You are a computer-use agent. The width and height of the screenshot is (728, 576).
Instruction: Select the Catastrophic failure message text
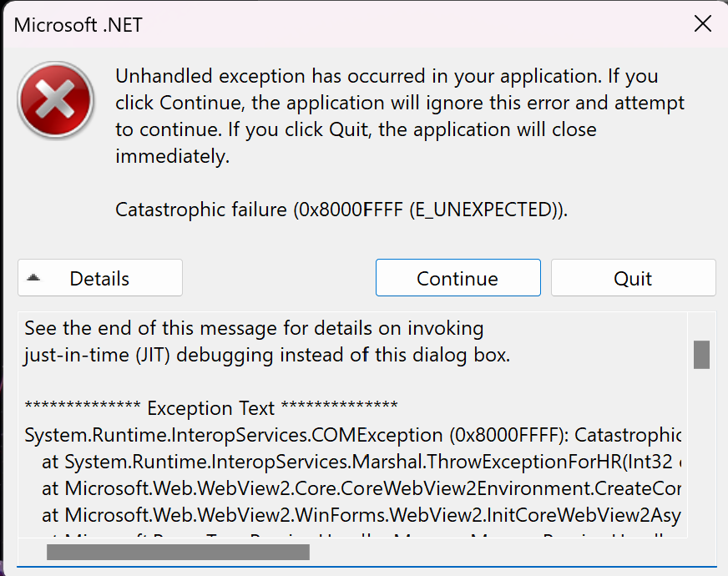pyautogui.click(x=341, y=210)
